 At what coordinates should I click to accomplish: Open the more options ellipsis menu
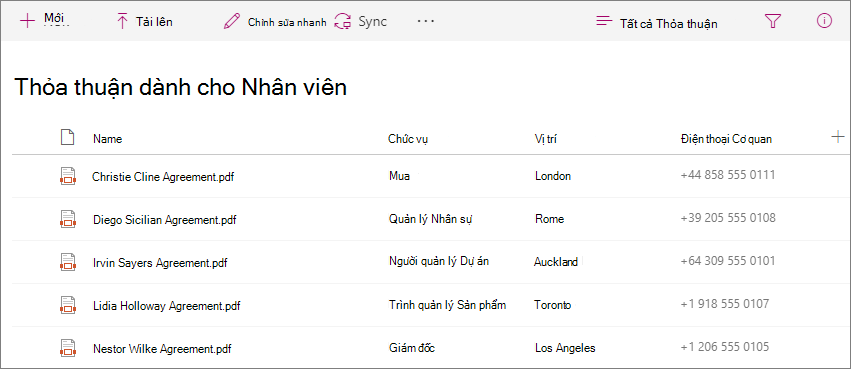coord(426,21)
